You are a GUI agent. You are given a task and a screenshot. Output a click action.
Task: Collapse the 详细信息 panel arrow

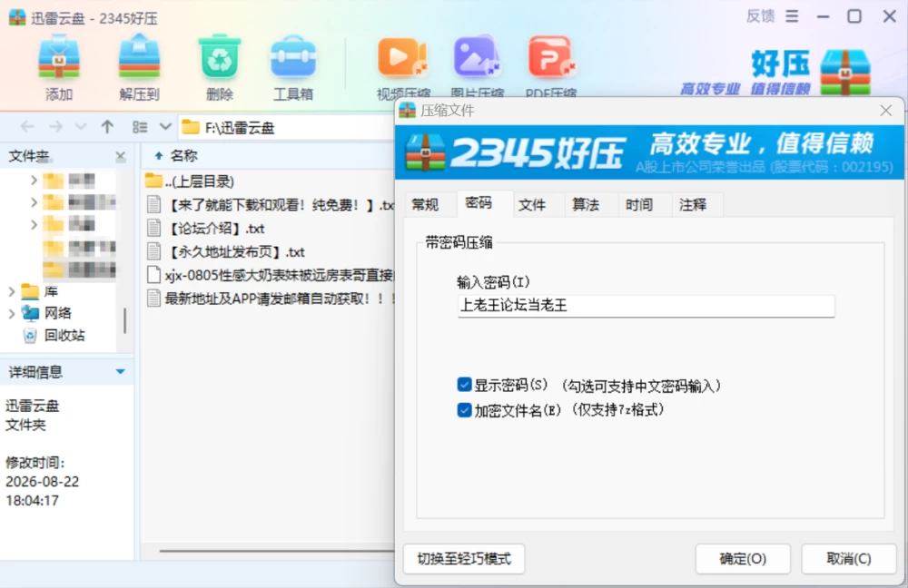point(121,371)
